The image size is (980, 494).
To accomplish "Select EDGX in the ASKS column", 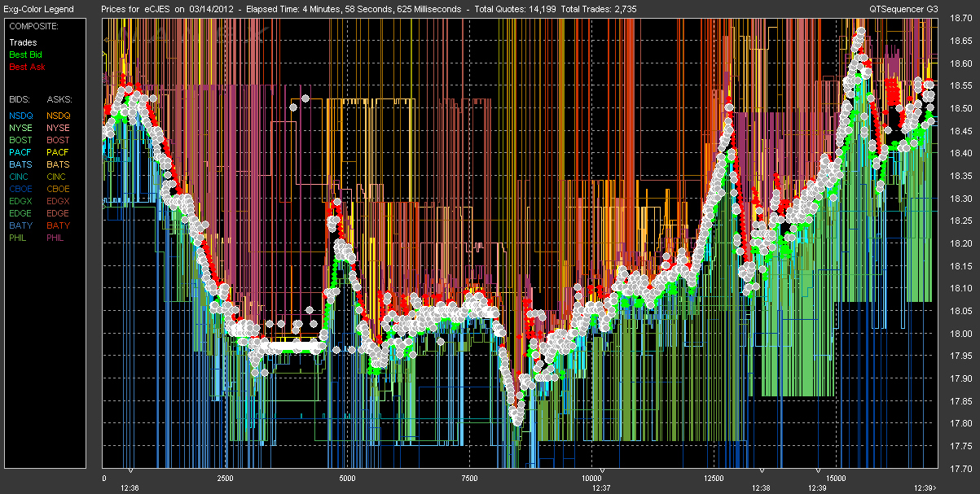I will pos(59,201).
